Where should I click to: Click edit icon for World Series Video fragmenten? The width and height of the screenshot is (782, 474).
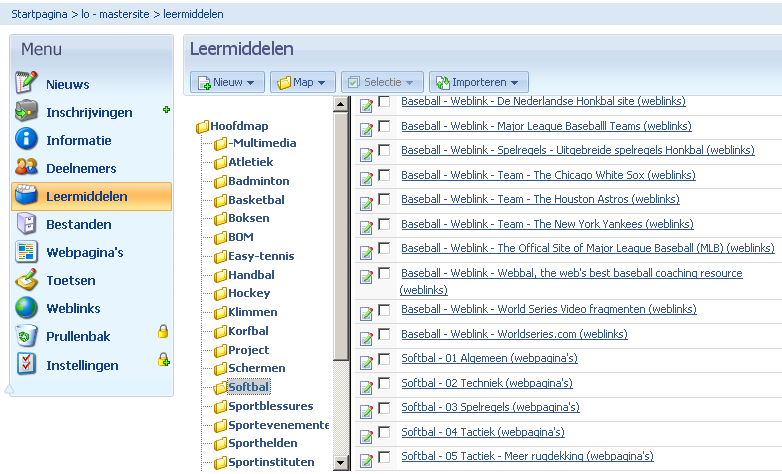[x=366, y=314]
